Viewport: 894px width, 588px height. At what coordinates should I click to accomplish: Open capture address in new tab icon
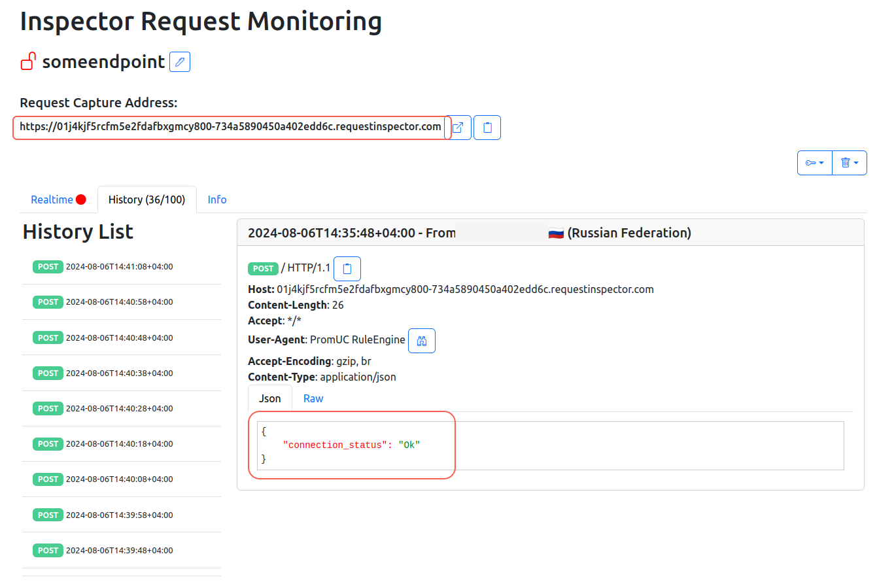click(458, 128)
